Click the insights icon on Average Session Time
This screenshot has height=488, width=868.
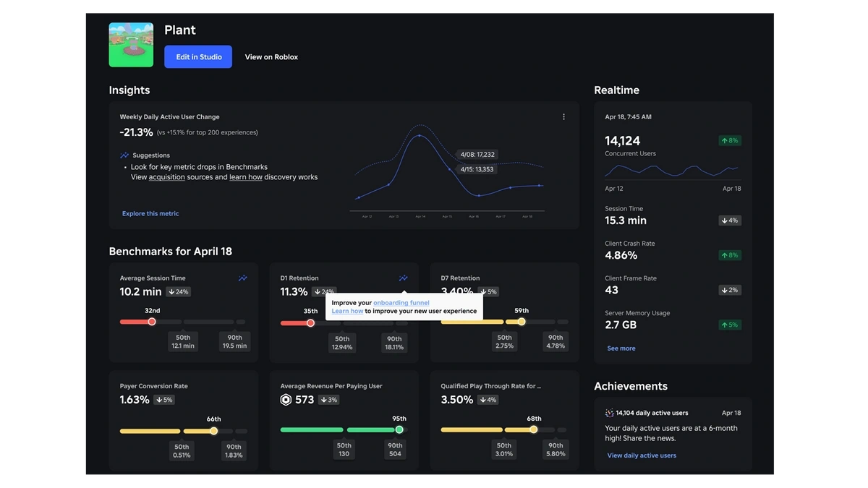[243, 278]
